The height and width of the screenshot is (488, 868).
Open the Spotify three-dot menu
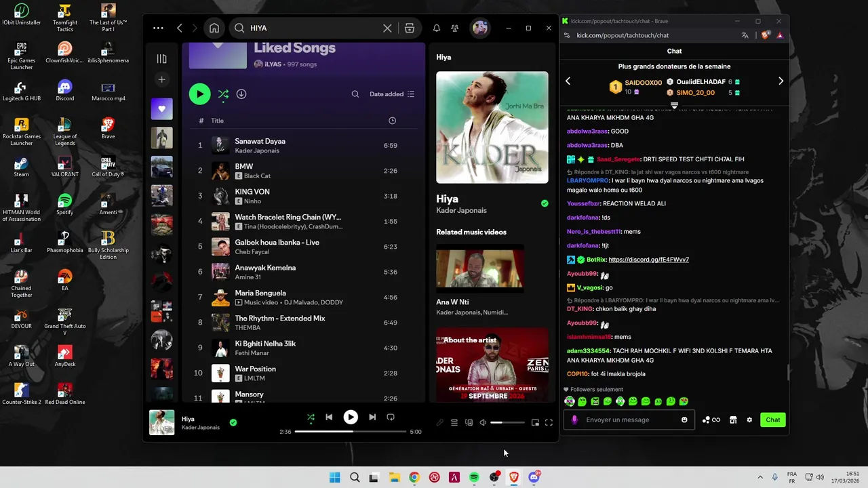click(158, 28)
